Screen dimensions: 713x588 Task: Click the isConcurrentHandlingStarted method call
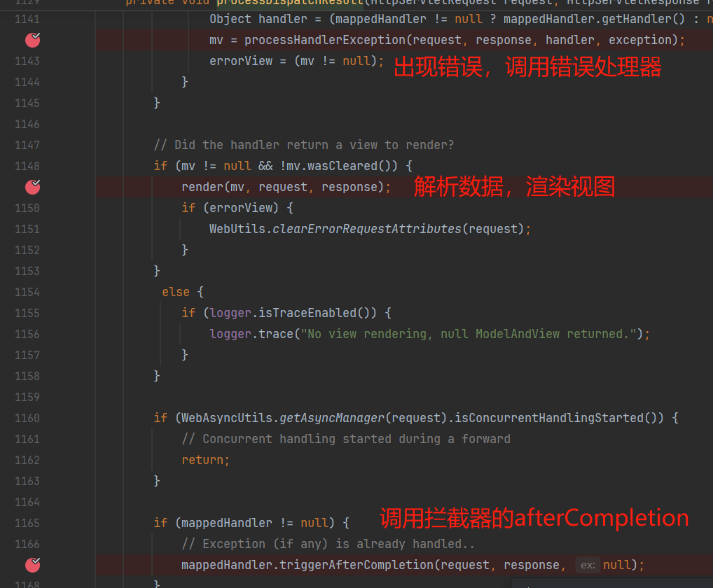click(549, 418)
